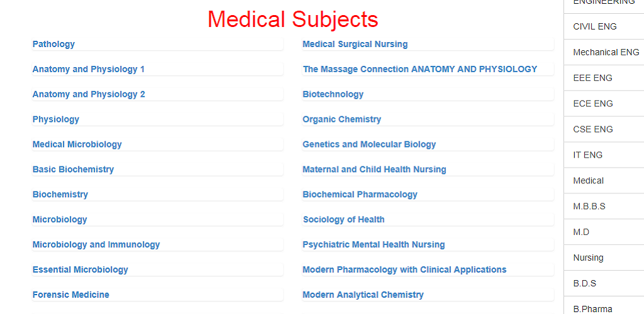
Task: Open the Pathology subject link
Action: pyautogui.click(x=54, y=44)
